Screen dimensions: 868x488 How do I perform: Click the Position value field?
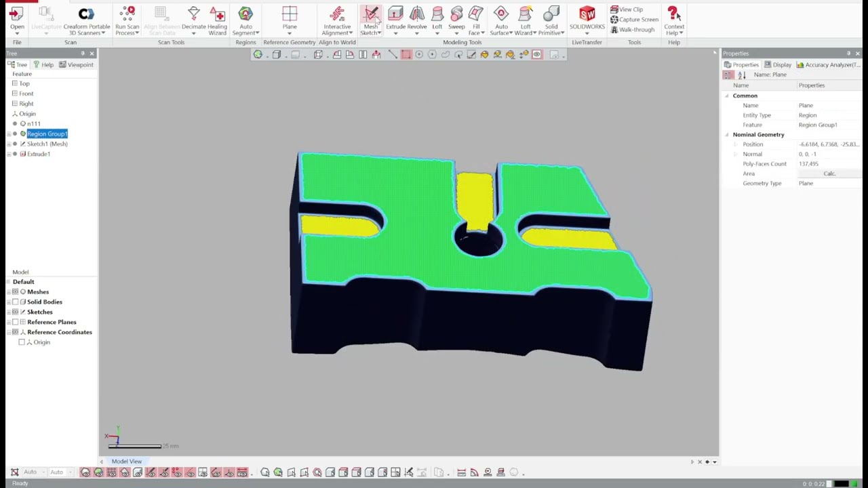(x=829, y=144)
